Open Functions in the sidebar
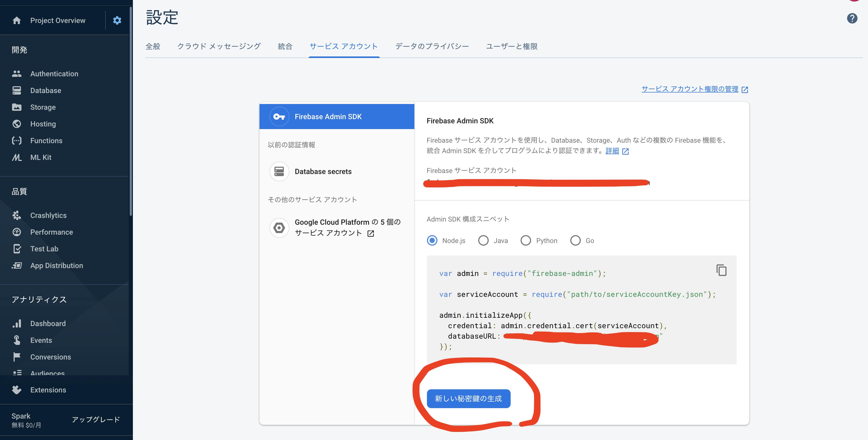Screen dimensions: 868x440 click(x=46, y=141)
